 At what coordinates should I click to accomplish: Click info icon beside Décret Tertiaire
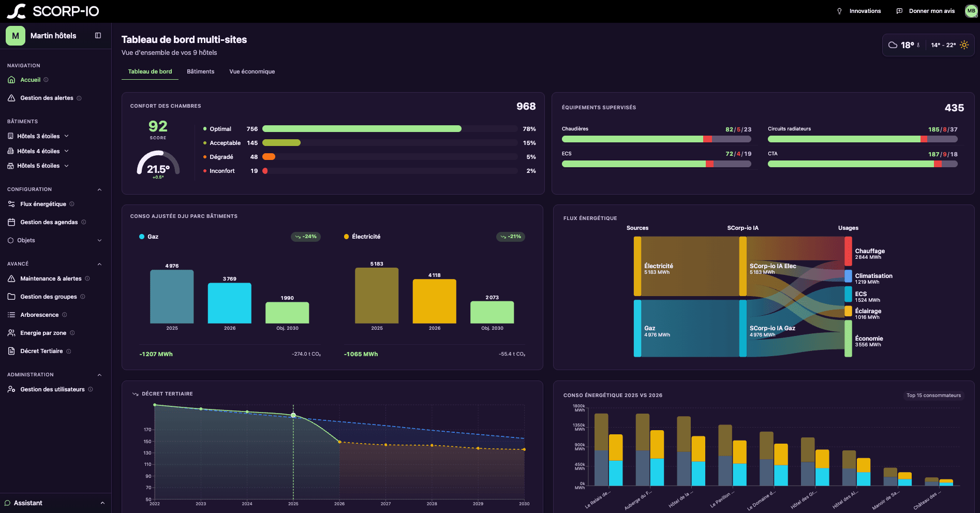pos(69,351)
